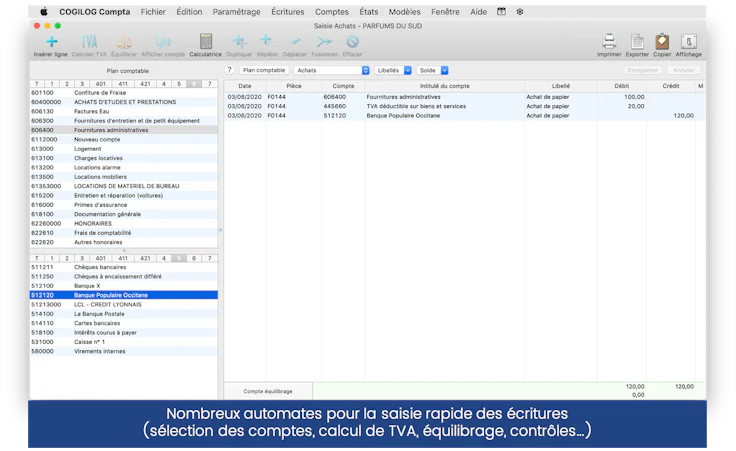The image size is (736, 451).
Task: Click the Déplacer toolbar icon
Action: (295, 42)
